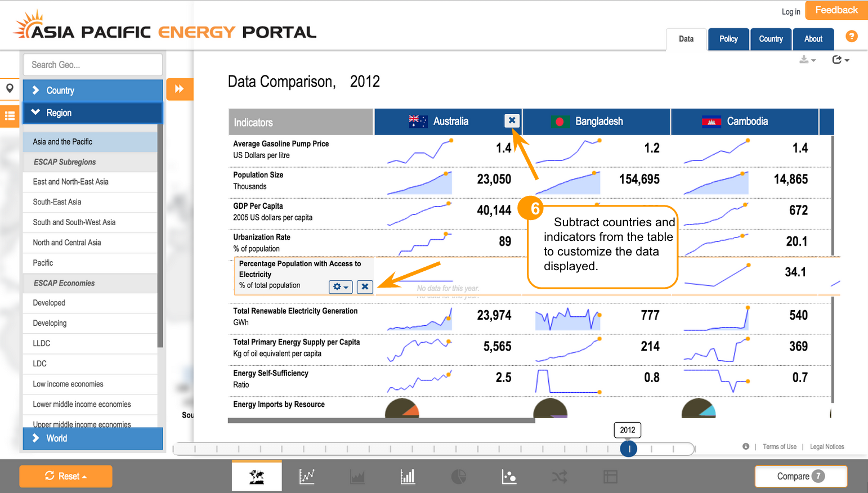This screenshot has width=868, height=493.
Task: Switch to line chart view
Action: pyautogui.click(x=307, y=477)
